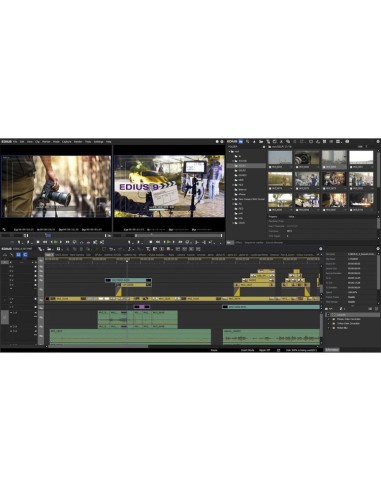Open the Clip menu
This screenshot has height=492, width=381.
(37, 142)
